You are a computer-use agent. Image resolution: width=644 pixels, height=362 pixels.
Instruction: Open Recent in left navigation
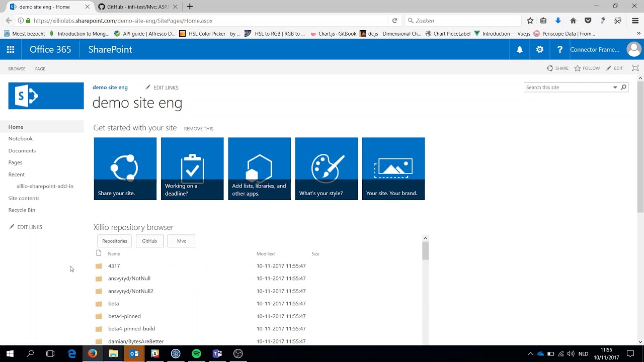tap(17, 174)
